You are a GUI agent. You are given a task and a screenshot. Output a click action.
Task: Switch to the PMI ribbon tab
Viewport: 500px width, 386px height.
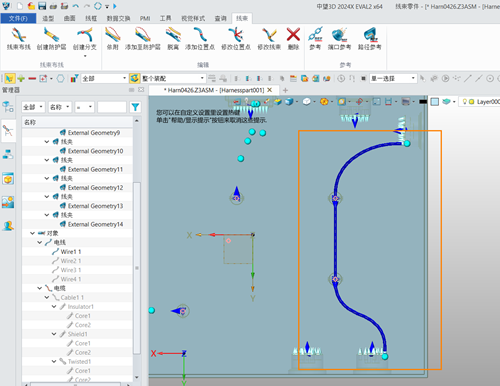click(x=145, y=18)
